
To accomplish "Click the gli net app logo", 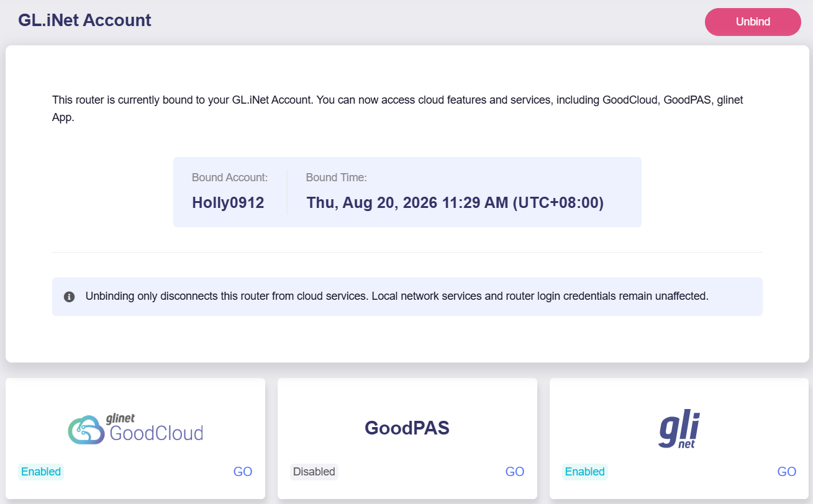I will tap(679, 430).
